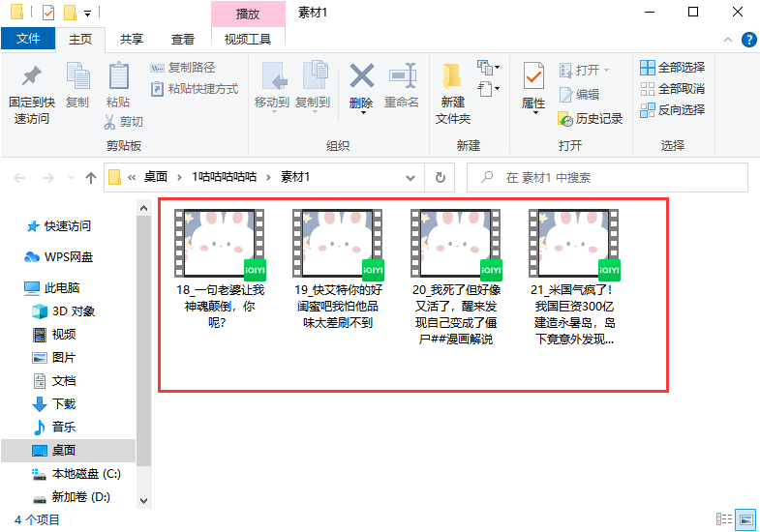Click the Open button in ribbon
The height and width of the screenshot is (532, 760).
(x=584, y=71)
